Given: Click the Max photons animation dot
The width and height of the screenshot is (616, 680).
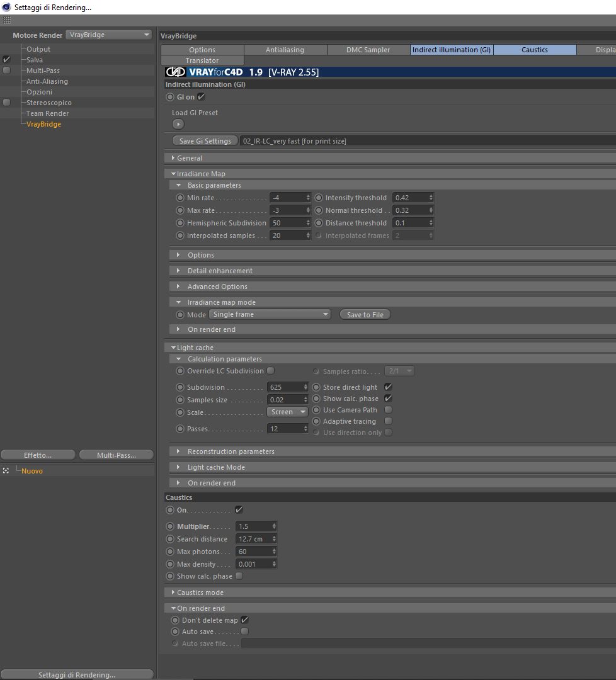Looking at the screenshot, I should tap(170, 552).
